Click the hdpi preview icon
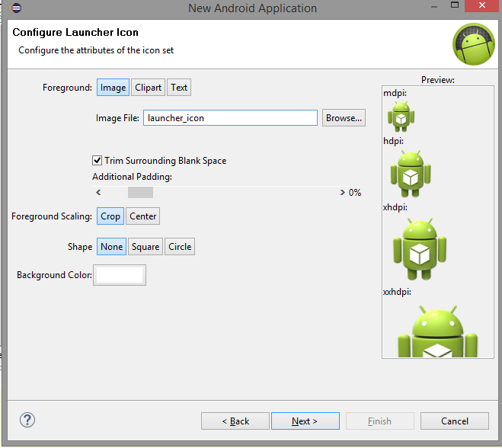 tap(411, 174)
